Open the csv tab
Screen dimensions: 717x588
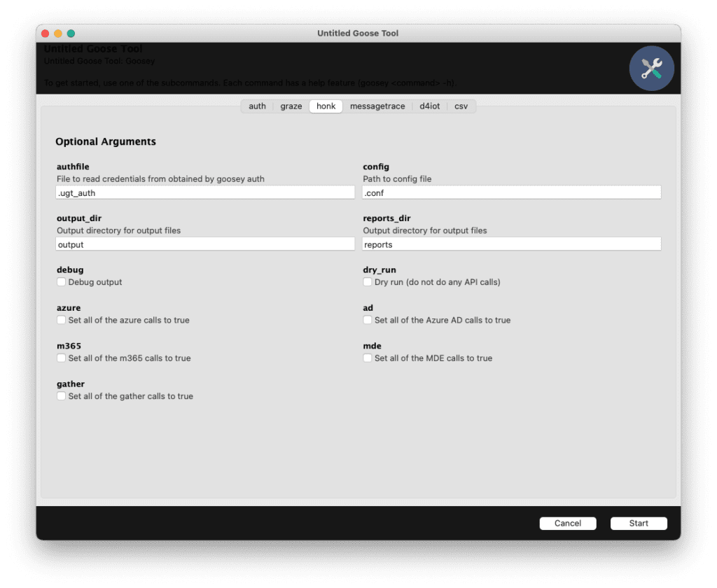point(461,106)
